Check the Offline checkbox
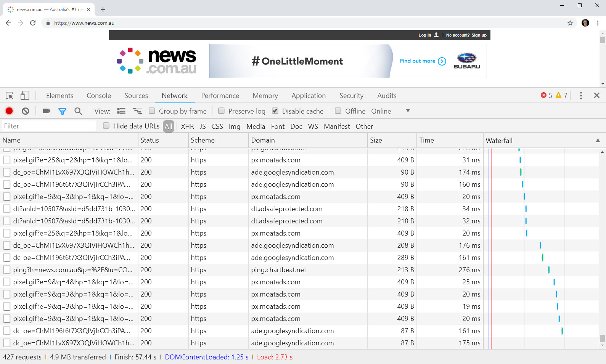 click(x=338, y=111)
